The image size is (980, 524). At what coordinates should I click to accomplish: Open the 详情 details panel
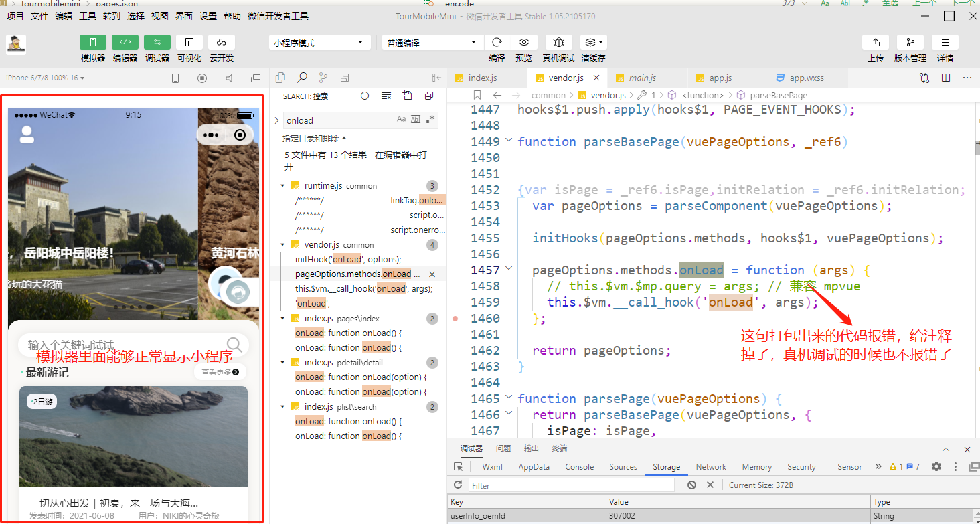click(x=945, y=42)
